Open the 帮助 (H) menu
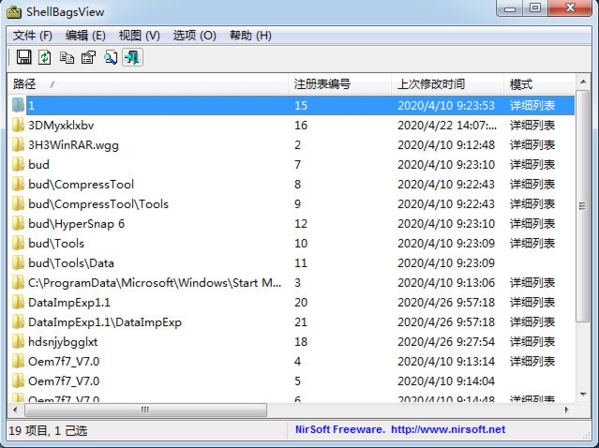 251,36
